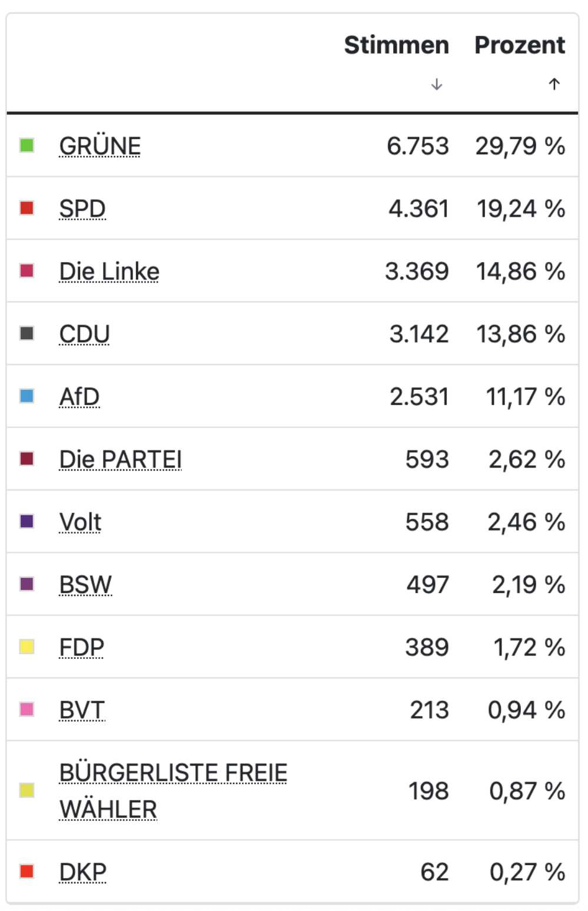Click the blue AfD color swatch
This screenshot has height=911, width=588.
[26, 396]
